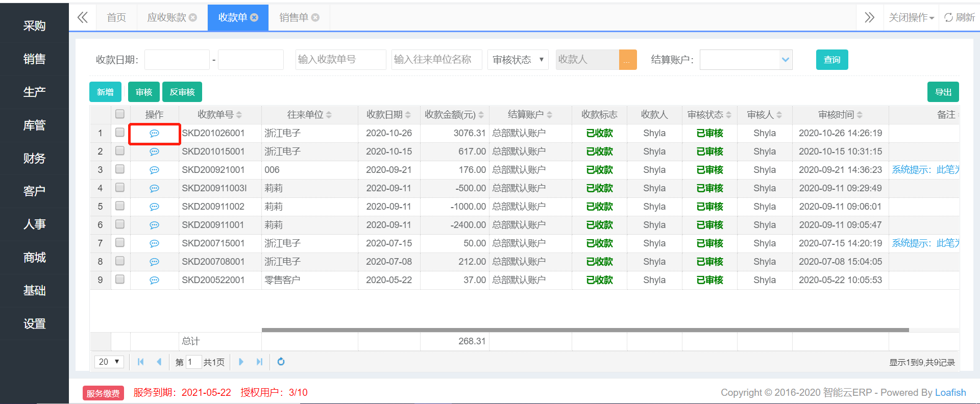Click the 刷新 refresh icon button
980x404 pixels.
pos(960,17)
